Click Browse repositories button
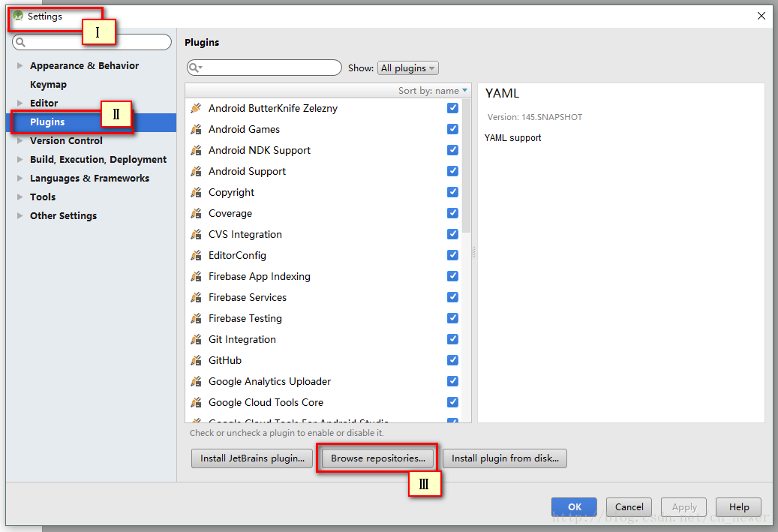The image size is (778, 532). [378, 458]
